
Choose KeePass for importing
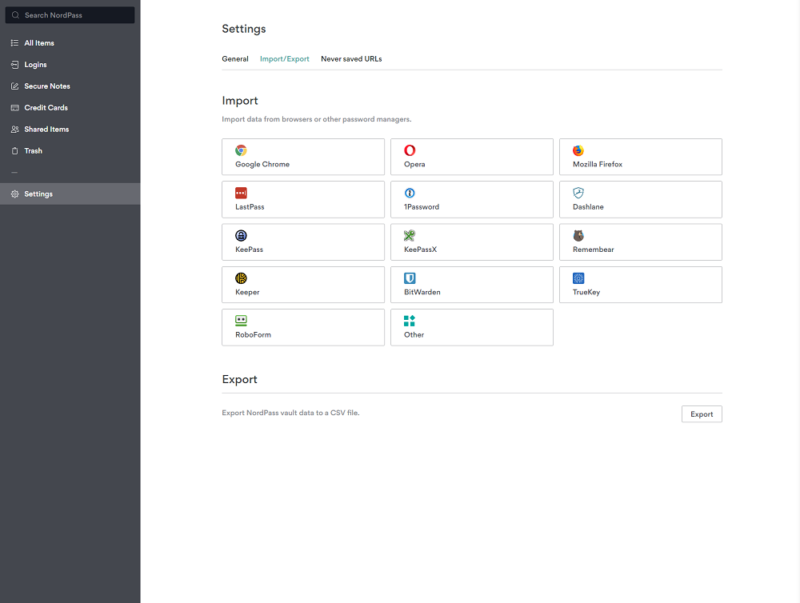[302, 242]
